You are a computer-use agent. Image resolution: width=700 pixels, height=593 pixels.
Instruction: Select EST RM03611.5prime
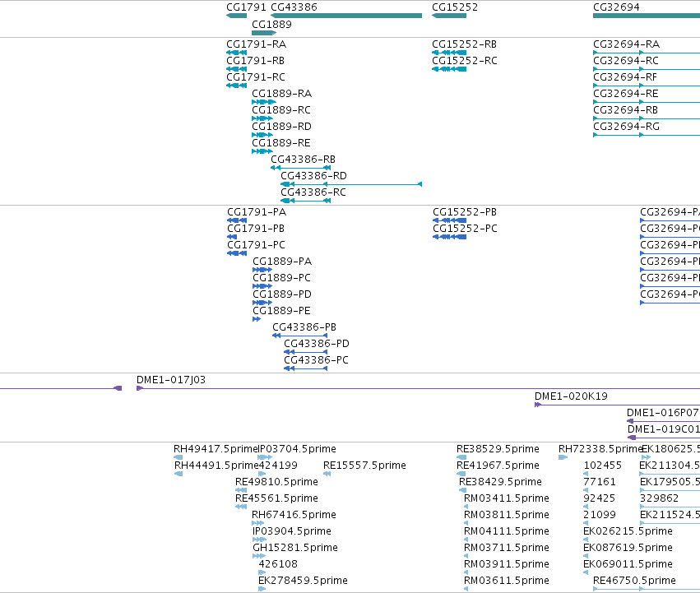[507, 581]
